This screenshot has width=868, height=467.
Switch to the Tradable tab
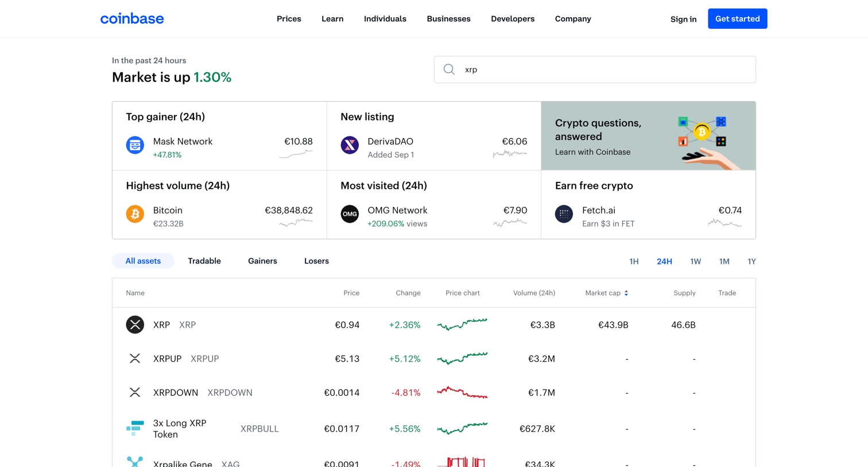[x=204, y=261]
